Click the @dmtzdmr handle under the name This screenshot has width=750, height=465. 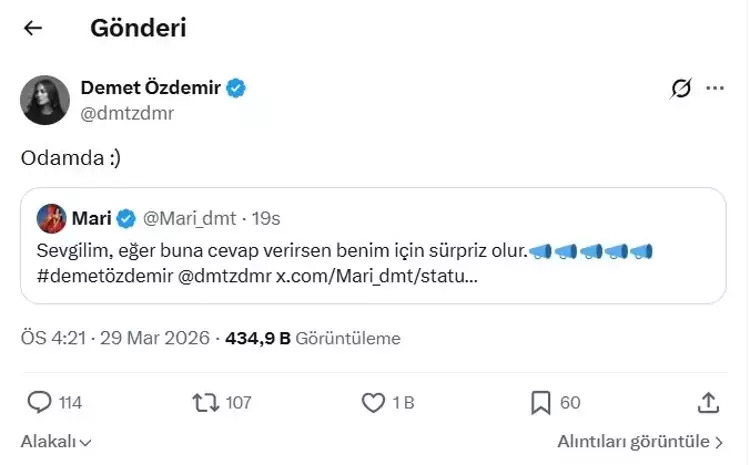(x=127, y=113)
